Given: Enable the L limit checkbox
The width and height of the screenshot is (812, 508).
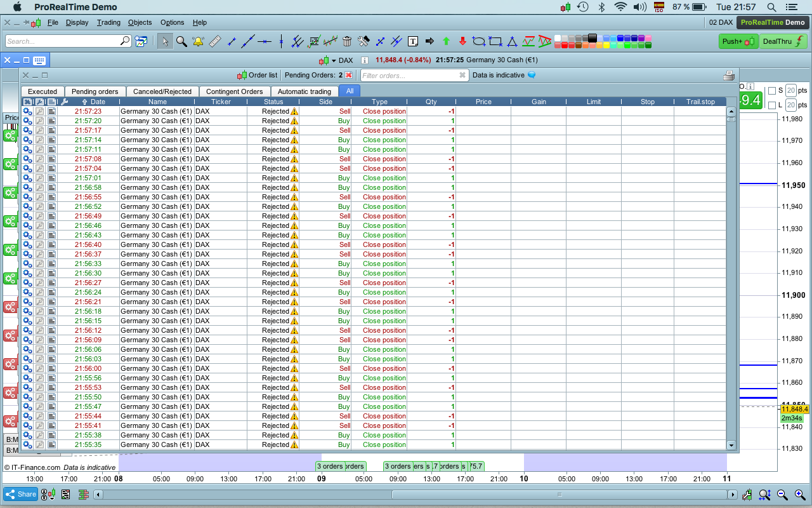Looking at the screenshot, I should pyautogui.click(x=772, y=105).
